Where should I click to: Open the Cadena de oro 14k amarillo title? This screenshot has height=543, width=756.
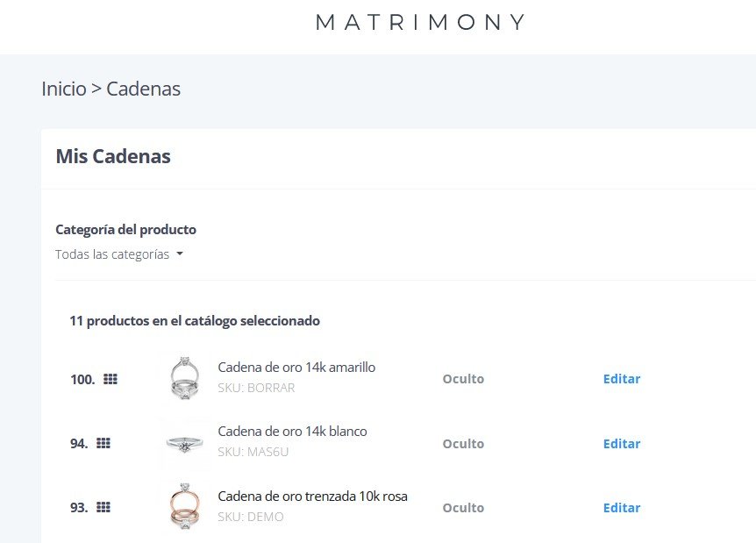click(296, 368)
